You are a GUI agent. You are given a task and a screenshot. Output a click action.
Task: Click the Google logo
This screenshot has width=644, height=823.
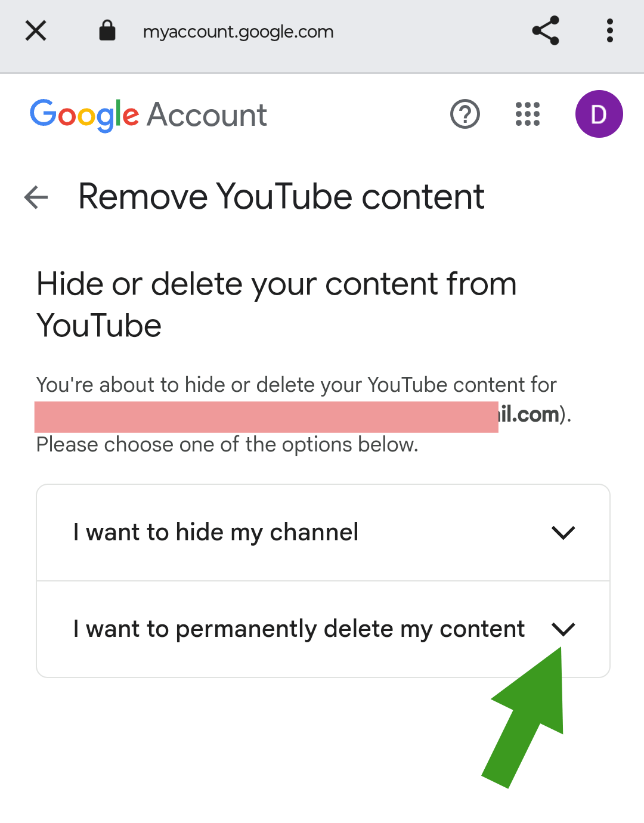(x=85, y=115)
